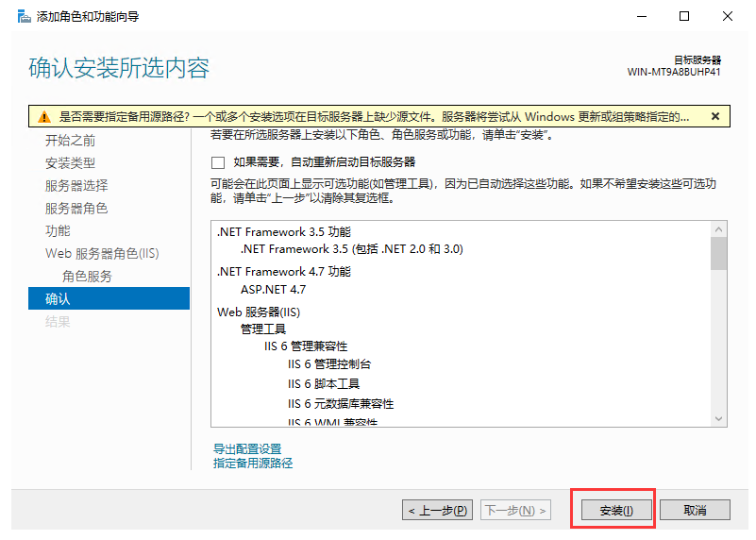Click the 导出配置设置 link
The width and height of the screenshot is (756, 540).
(246, 448)
